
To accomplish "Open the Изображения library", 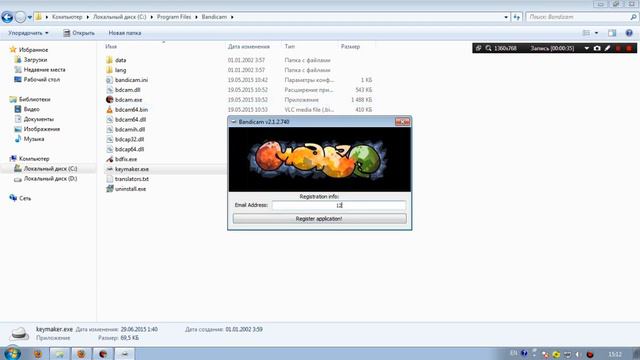I will coord(42,129).
